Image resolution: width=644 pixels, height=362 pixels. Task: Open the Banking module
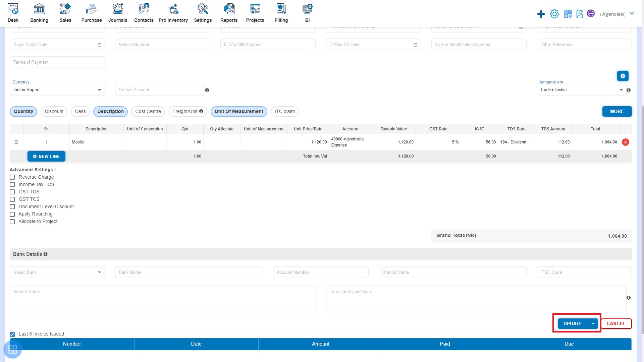coord(39,13)
